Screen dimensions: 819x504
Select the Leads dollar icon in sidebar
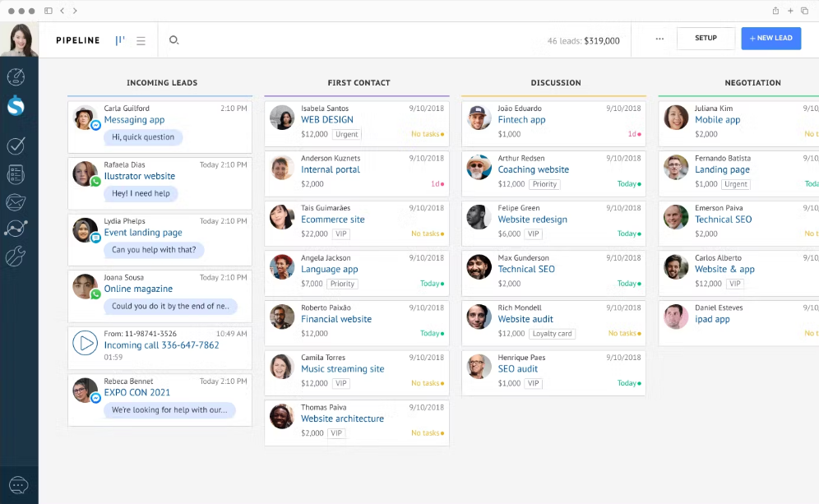(x=16, y=106)
